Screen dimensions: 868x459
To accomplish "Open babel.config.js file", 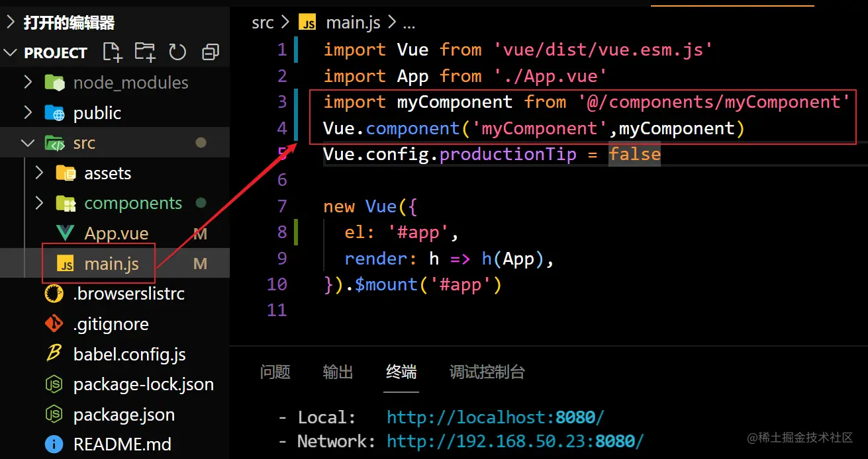I will click(130, 355).
